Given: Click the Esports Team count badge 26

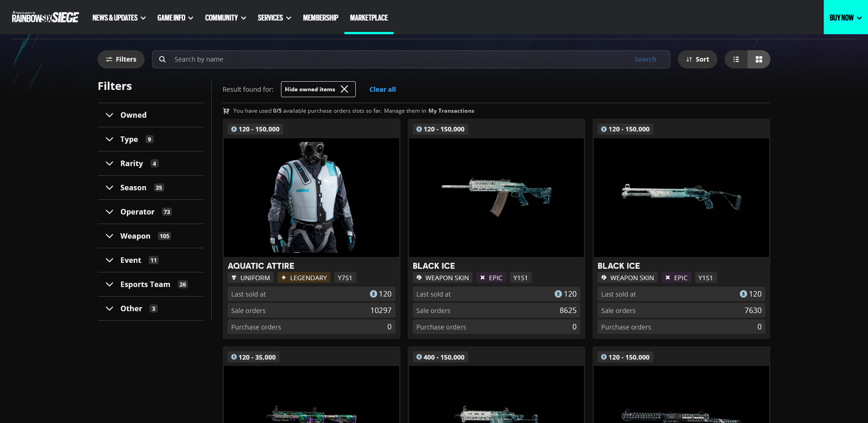Looking at the screenshot, I should point(182,284).
